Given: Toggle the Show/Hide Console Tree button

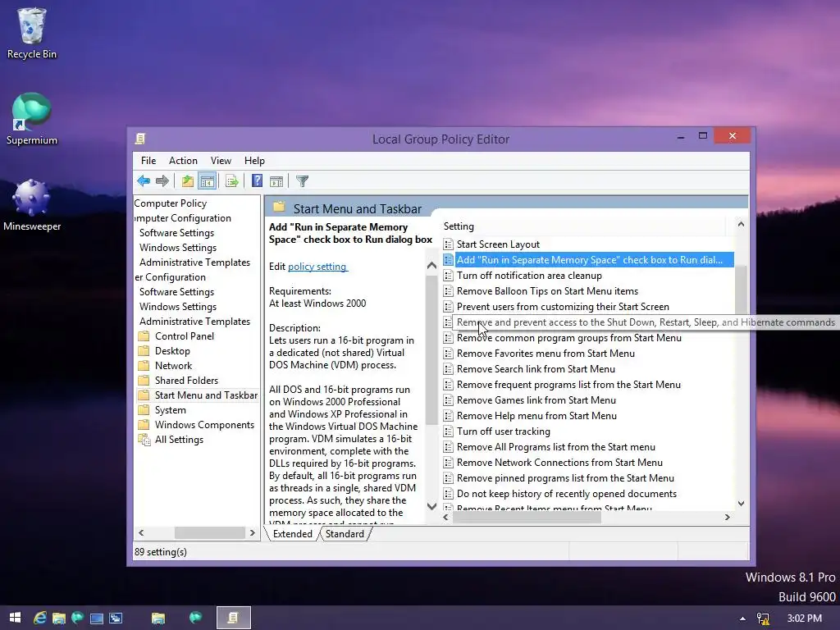Looking at the screenshot, I should click(207, 181).
